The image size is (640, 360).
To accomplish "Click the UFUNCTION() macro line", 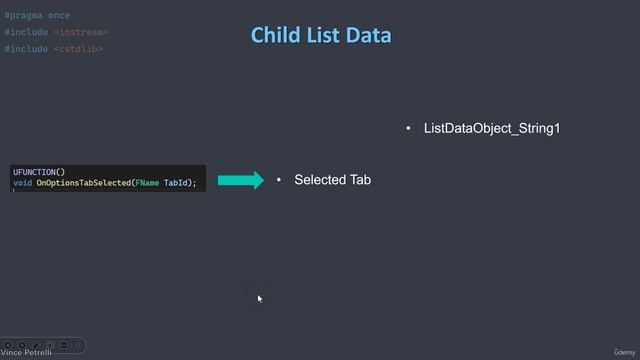I will [x=39, y=172].
